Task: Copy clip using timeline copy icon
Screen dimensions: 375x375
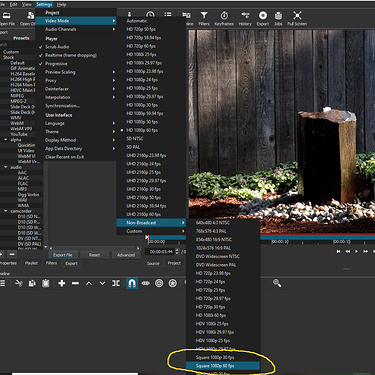Action: coord(32,283)
